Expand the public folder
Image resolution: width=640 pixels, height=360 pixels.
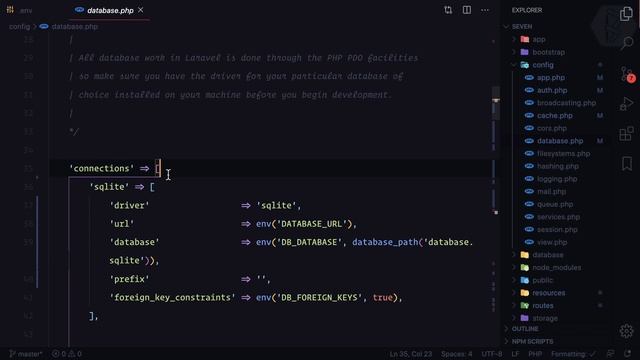coord(542,280)
